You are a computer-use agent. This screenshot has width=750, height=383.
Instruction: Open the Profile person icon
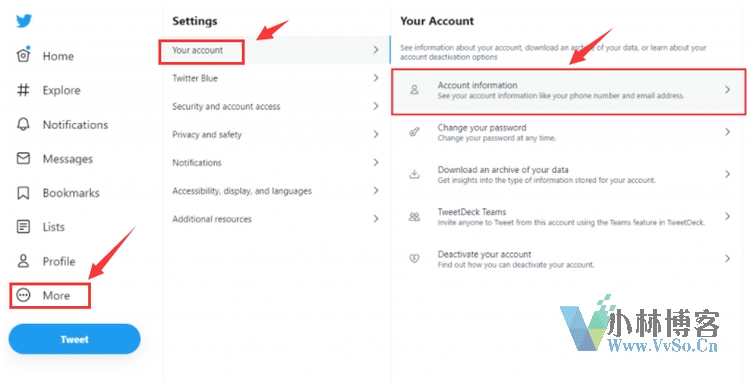point(23,261)
